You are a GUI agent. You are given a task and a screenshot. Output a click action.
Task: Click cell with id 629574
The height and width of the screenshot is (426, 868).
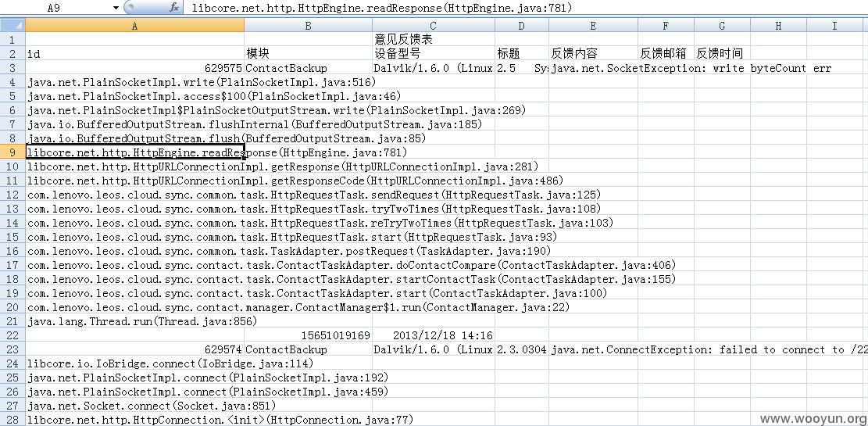134,349
